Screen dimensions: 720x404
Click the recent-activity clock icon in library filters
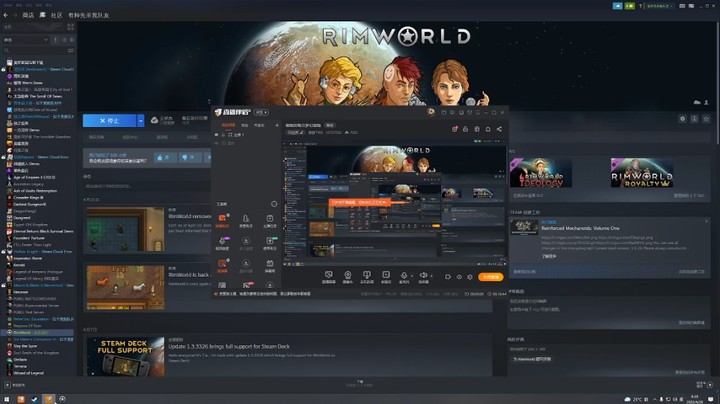coord(64,40)
